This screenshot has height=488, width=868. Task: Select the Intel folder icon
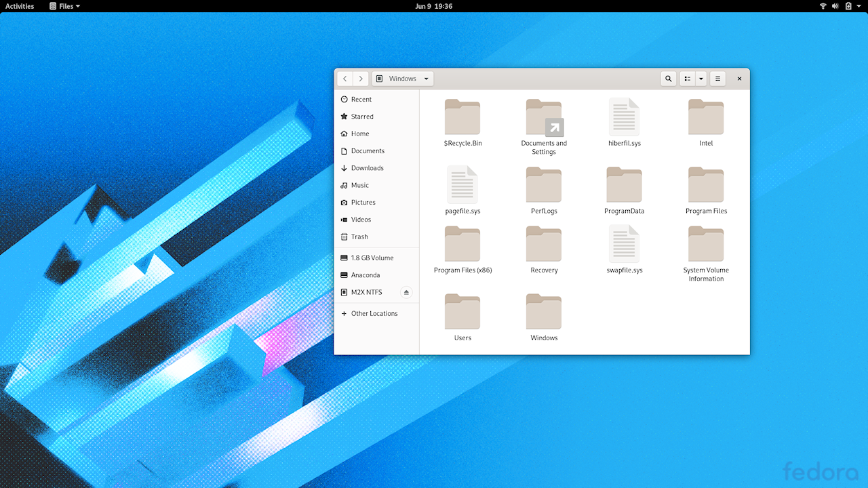coord(706,117)
